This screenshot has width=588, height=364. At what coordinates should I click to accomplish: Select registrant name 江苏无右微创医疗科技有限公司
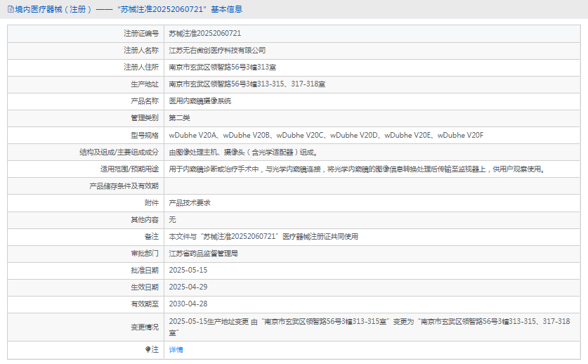pyautogui.click(x=217, y=51)
